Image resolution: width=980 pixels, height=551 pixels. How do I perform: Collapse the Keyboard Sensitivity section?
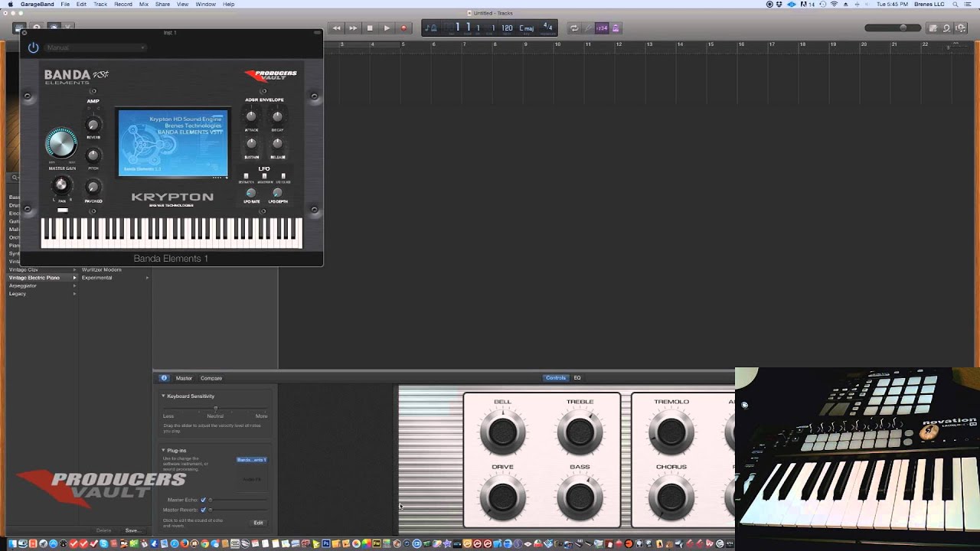pos(163,396)
